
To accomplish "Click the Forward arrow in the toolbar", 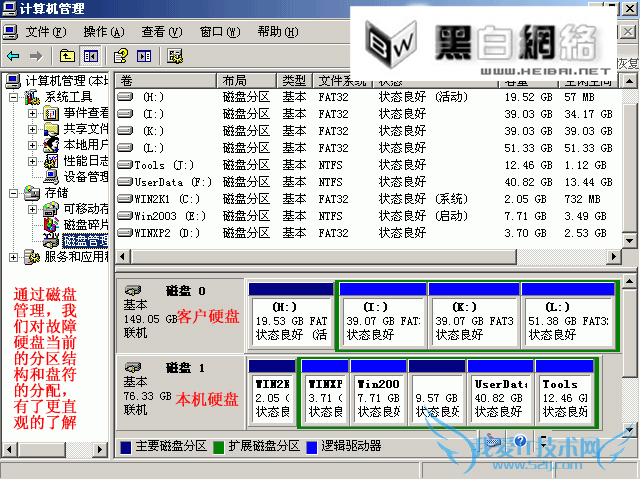I will [37, 56].
